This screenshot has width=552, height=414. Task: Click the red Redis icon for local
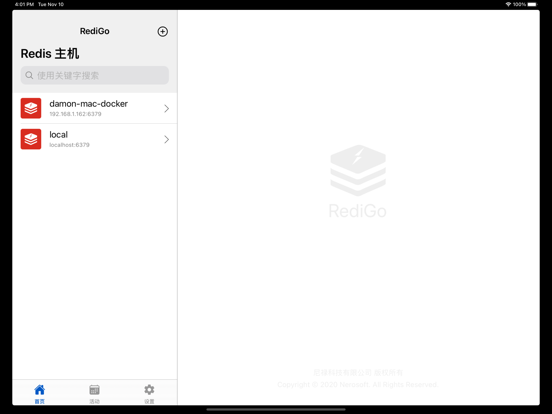tap(31, 139)
